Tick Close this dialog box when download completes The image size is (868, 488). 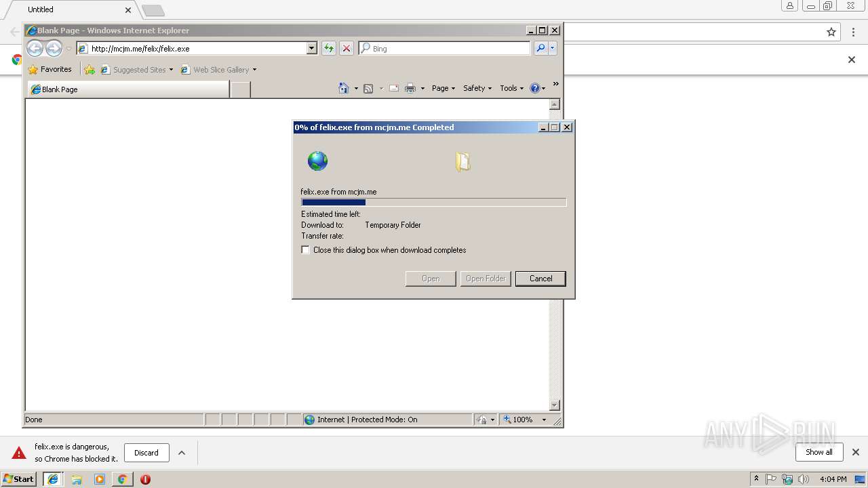click(x=306, y=250)
